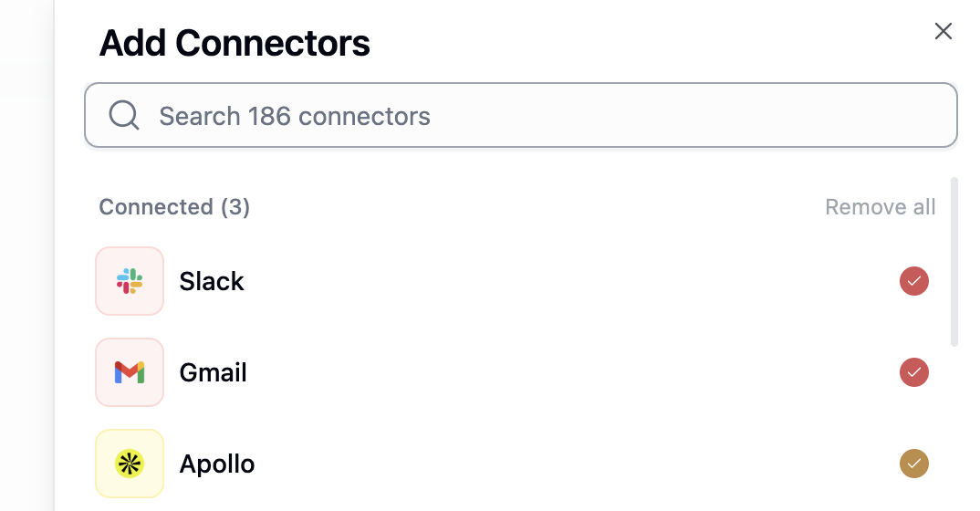Viewport: 980px width, 511px height.
Task: Click the Connected (3) section header
Action: point(174,207)
